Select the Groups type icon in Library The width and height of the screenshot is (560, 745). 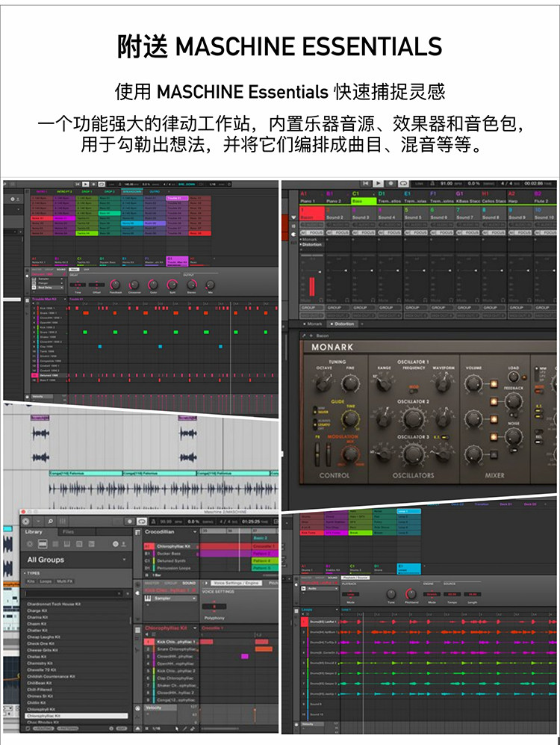tap(43, 544)
